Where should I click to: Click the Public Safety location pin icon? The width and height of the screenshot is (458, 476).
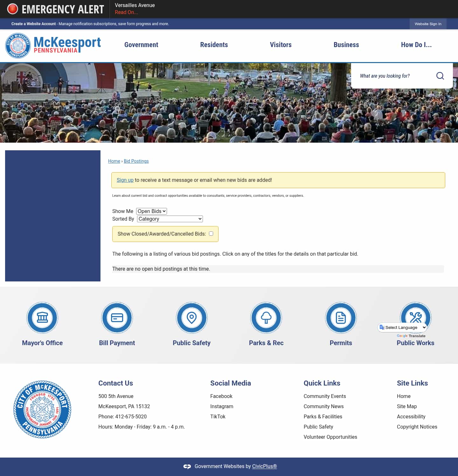click(x=191, y=317)
